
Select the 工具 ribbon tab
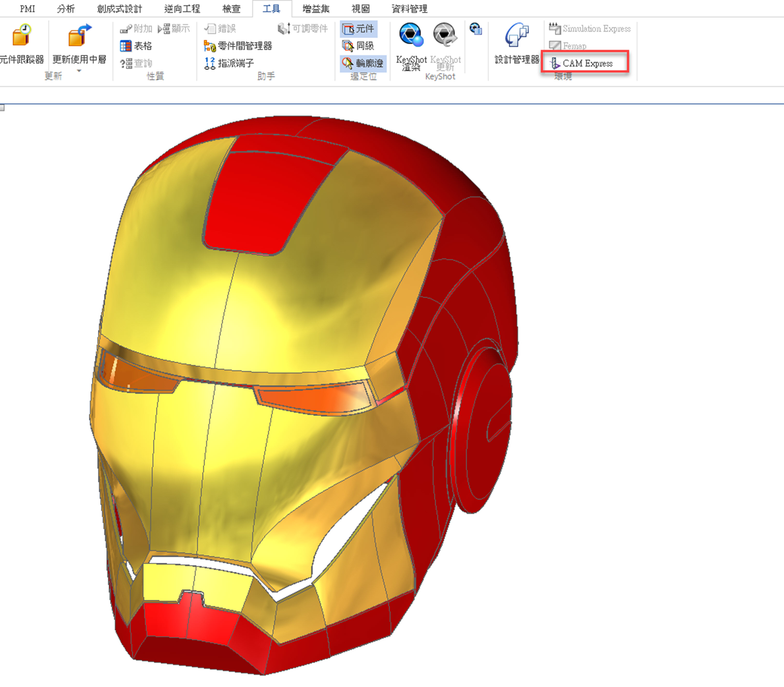coord(271,8)
